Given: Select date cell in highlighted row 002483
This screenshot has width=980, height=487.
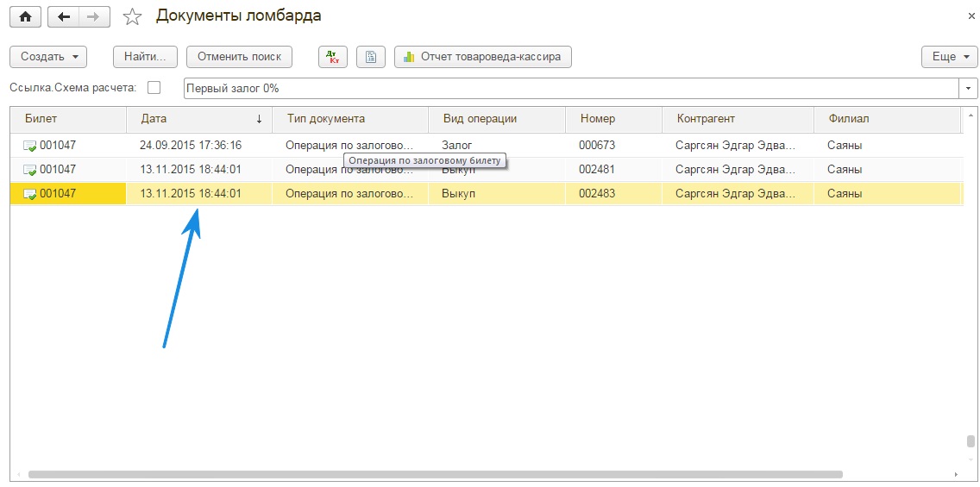Looking at the screenshot, I should click(x=199, y=194).
